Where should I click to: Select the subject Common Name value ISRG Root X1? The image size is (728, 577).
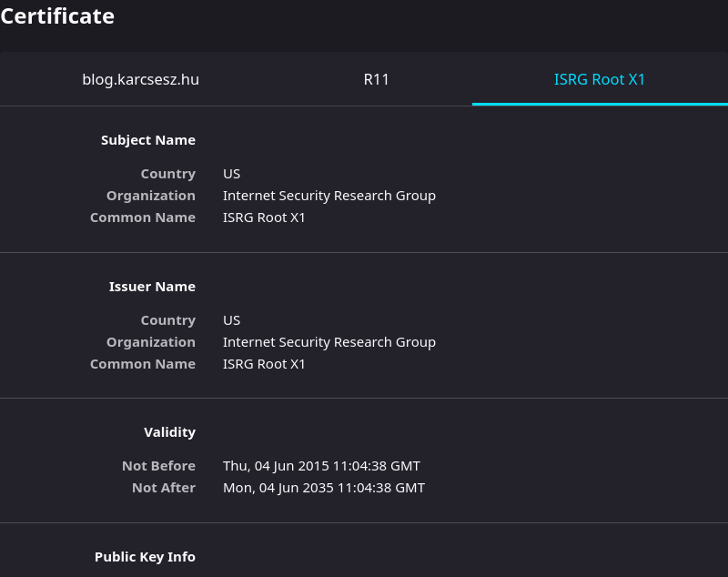[x=264, y=218]
